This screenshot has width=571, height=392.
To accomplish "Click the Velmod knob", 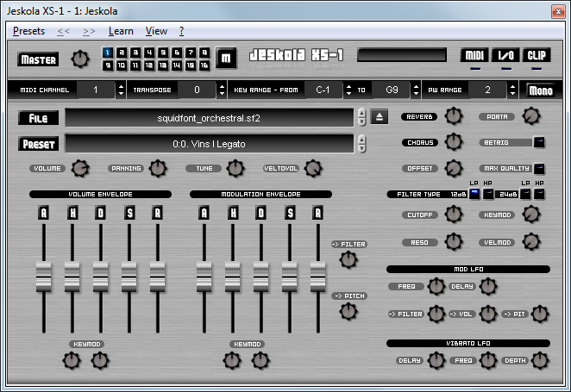I will pos(531,242).
